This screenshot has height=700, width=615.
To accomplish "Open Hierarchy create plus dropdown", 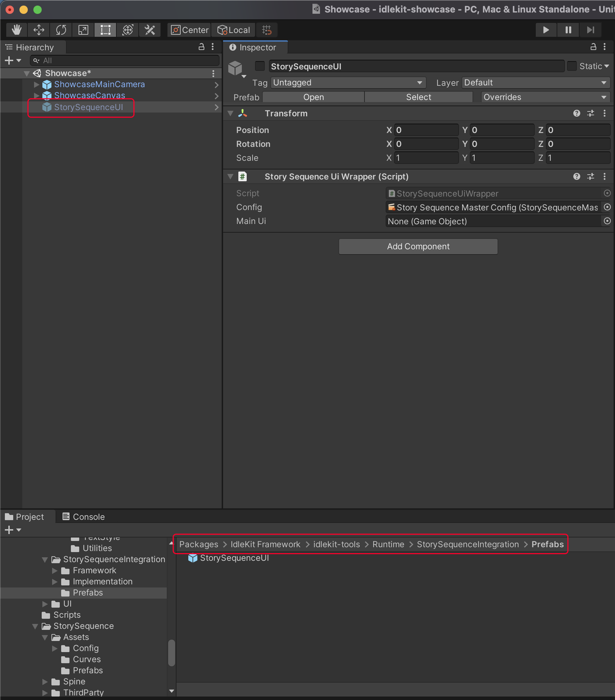I will tap(13, 60).
